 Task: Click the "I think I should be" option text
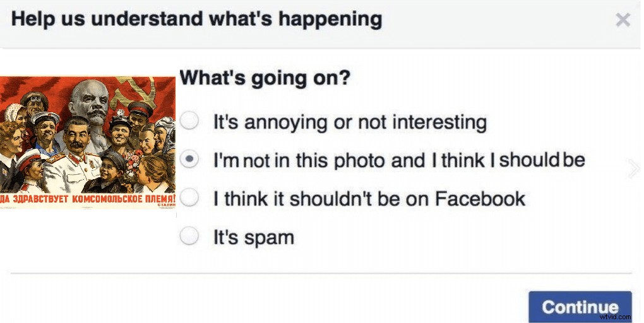coord(399,160)
